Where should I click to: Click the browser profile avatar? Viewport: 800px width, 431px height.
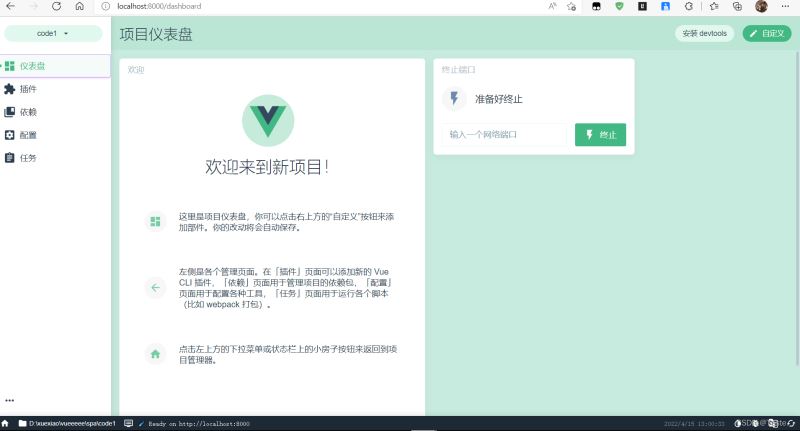(761, 6)
